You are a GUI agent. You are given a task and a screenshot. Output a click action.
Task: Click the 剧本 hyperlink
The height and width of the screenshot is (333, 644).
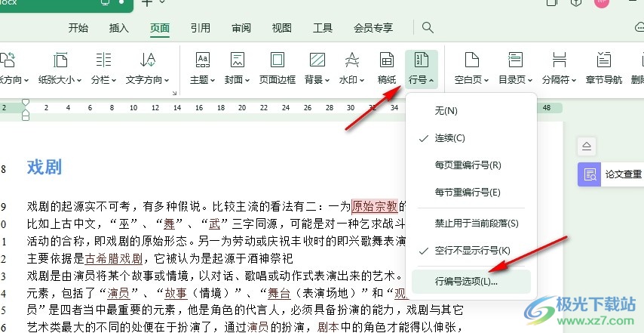[328, 328]
